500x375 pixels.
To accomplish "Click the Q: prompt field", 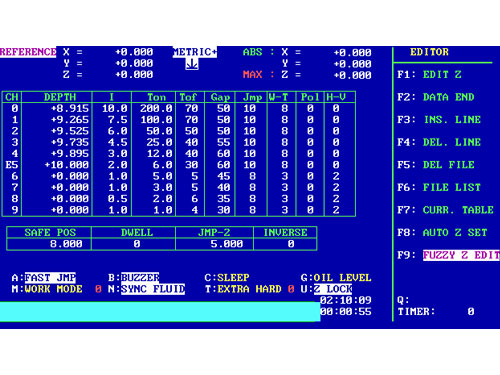I will click(403, 300).
